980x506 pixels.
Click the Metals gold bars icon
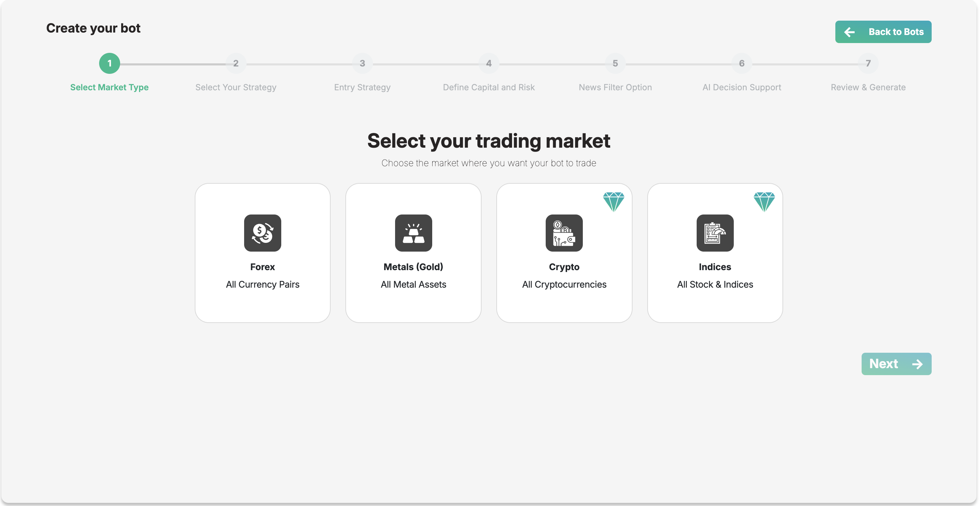coord(413,233)
